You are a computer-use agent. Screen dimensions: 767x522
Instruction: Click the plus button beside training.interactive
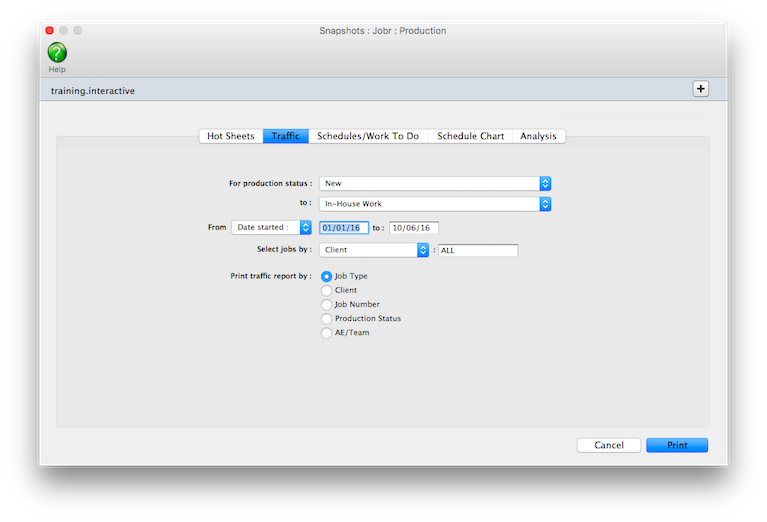coord(700,89)
